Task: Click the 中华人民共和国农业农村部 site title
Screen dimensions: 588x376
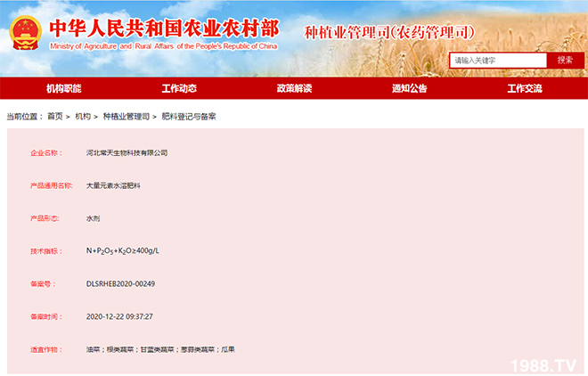Action: (x=163, y=28)
